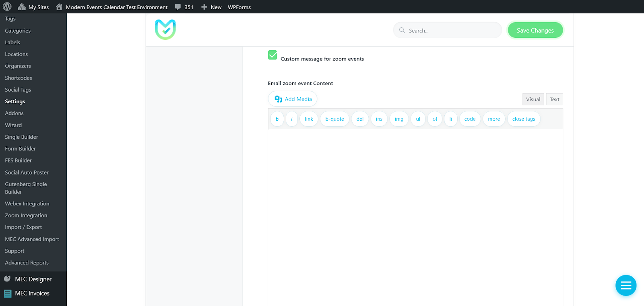Insert italic tag with the i button
644x306 pixels.
pyautogui.click(x=292, y=119)
